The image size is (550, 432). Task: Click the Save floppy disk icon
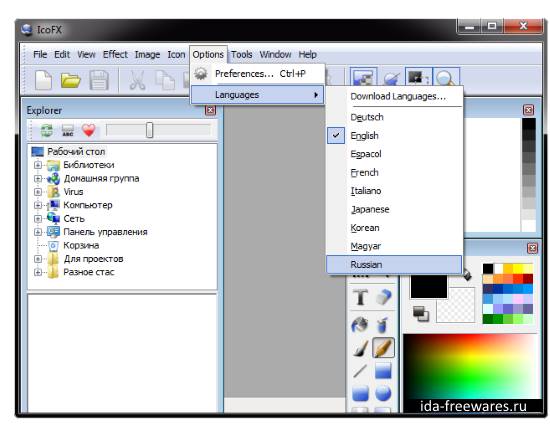99,80
